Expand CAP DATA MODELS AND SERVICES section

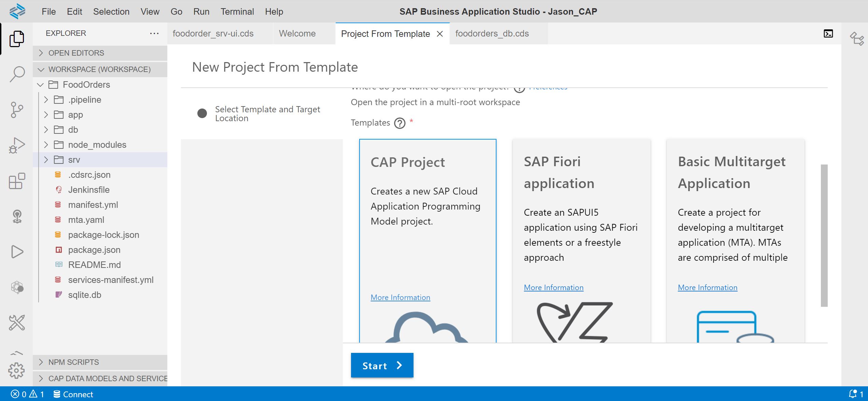(x=100, y=378)
